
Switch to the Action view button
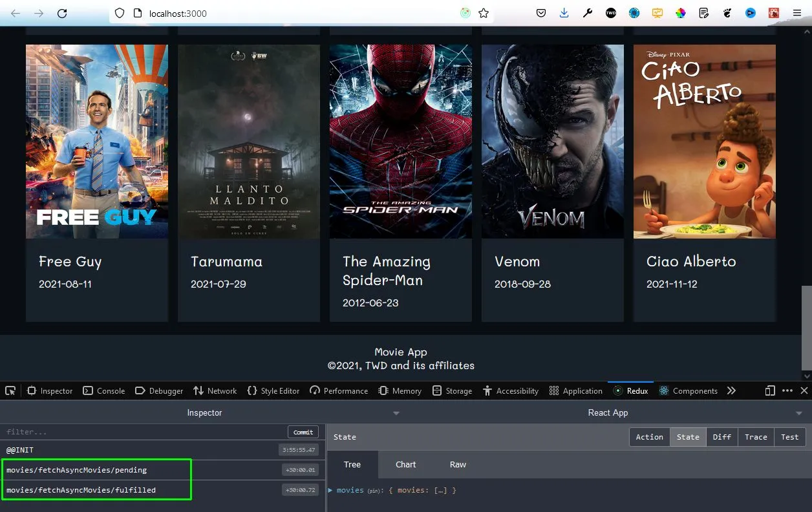coord(649,437)
